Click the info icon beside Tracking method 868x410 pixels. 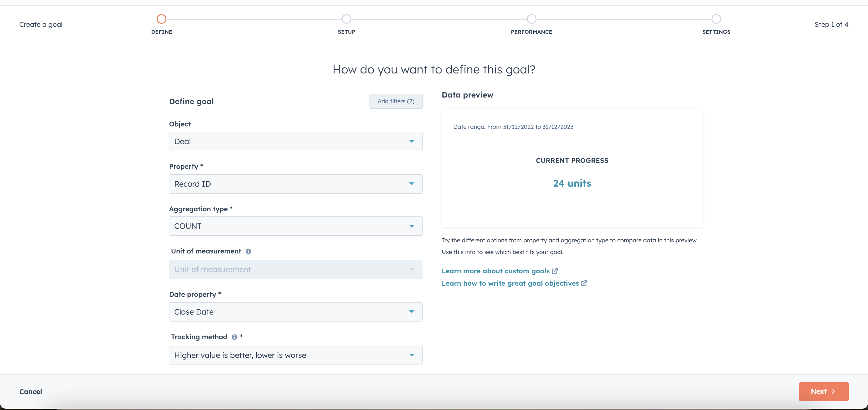click(234, 337)
